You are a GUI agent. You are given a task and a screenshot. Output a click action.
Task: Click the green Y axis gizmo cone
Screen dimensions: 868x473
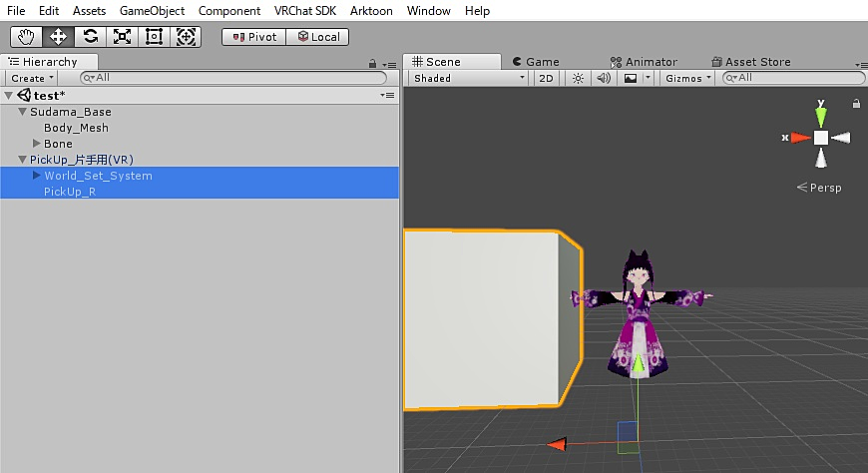click(x=820, y=116)
